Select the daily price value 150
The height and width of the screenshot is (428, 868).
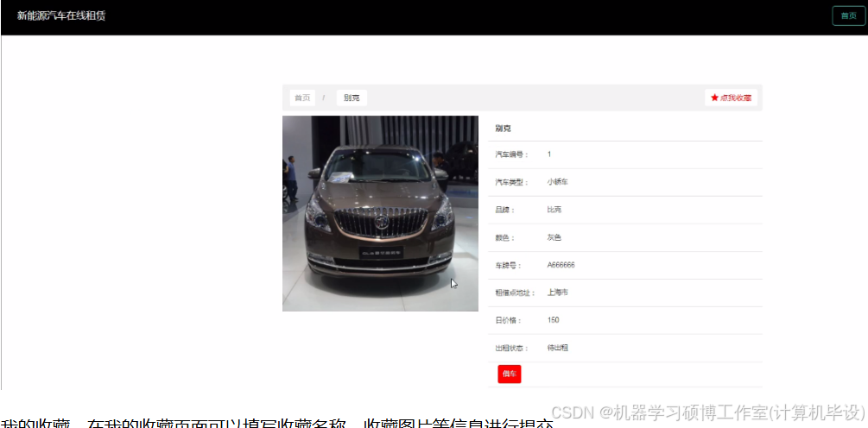tap(553, 320)
